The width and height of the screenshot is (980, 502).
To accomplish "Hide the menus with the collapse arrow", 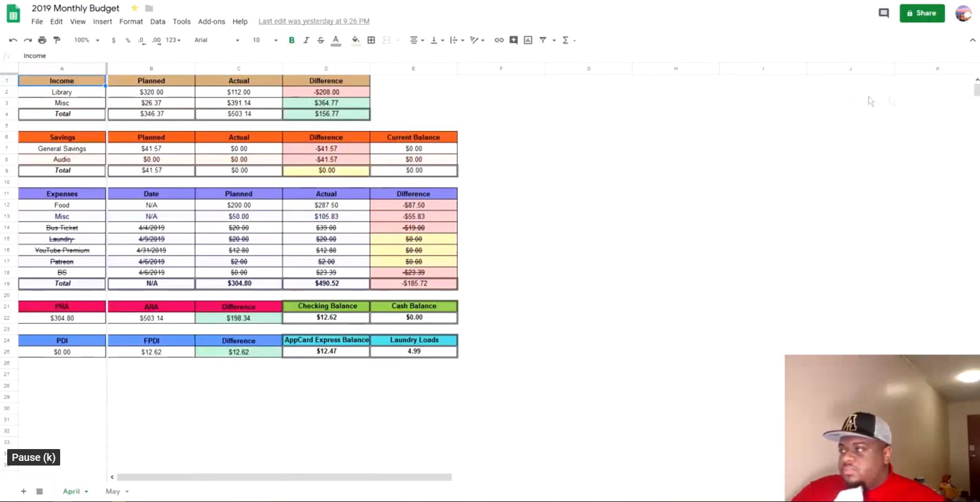I will 972,40.
